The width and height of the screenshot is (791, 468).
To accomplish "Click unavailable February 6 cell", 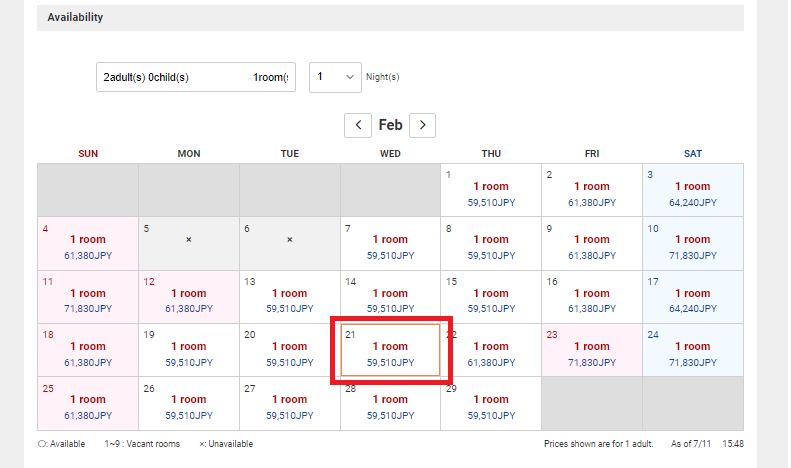I will tap(290, 243).
